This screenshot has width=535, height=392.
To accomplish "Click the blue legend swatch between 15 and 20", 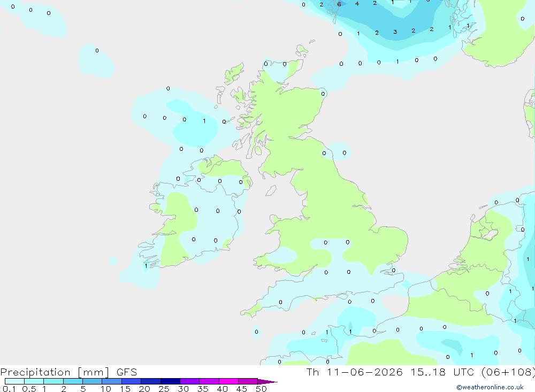I will click(x=132, y=381).
